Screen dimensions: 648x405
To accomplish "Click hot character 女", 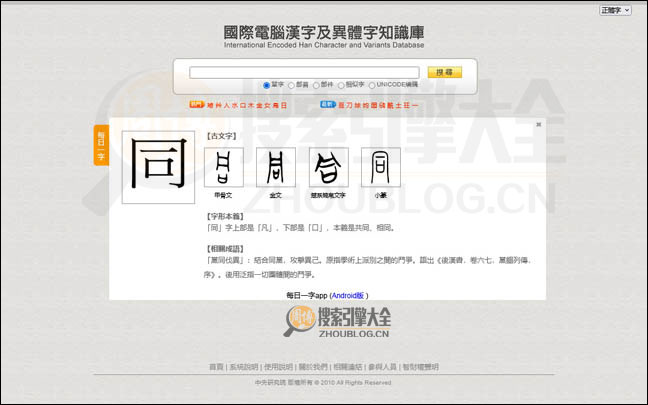I will [267, 105].
